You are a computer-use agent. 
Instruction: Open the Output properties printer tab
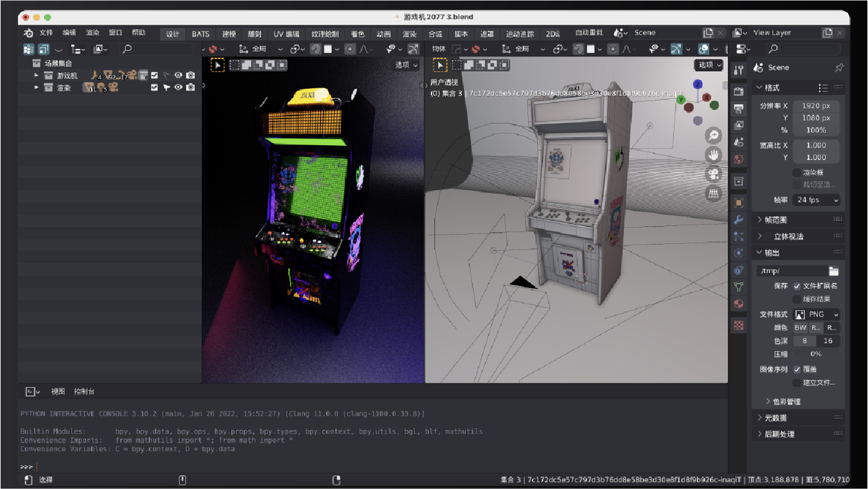(x=738, y=108)
